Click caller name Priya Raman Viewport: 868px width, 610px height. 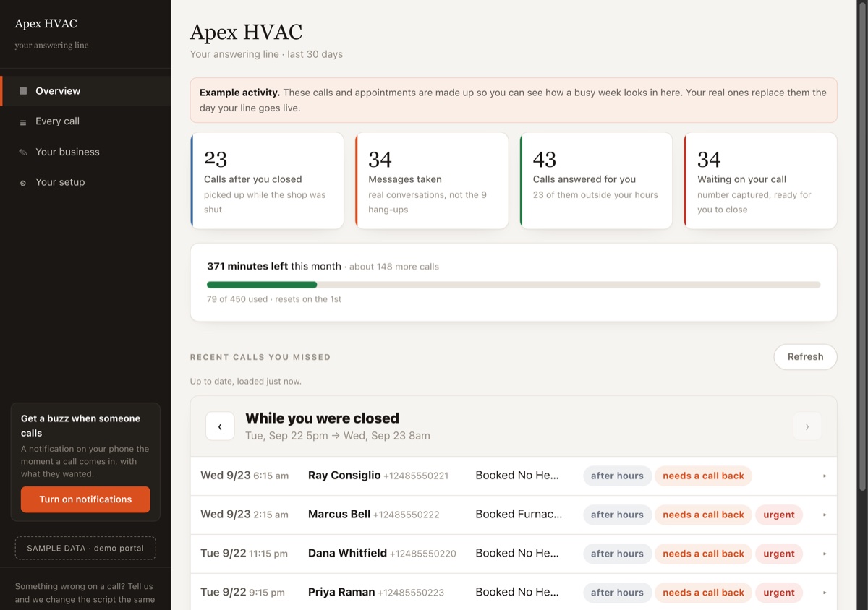pos(341,593)
